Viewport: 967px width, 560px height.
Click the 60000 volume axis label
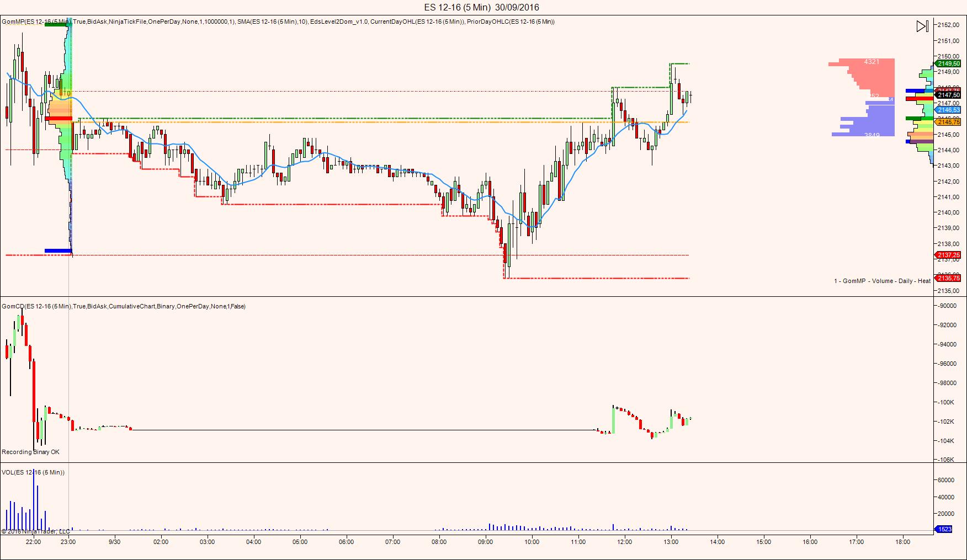(946, 480)
